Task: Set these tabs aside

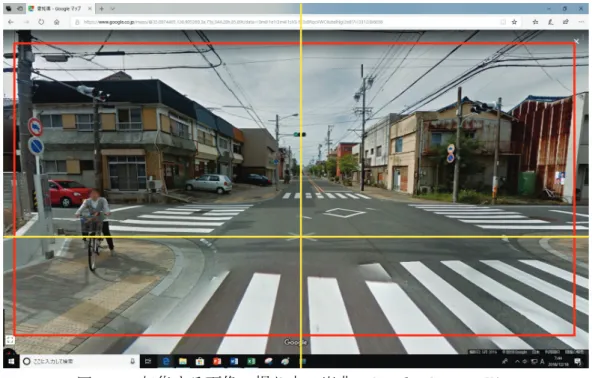Action: [20, 8]
